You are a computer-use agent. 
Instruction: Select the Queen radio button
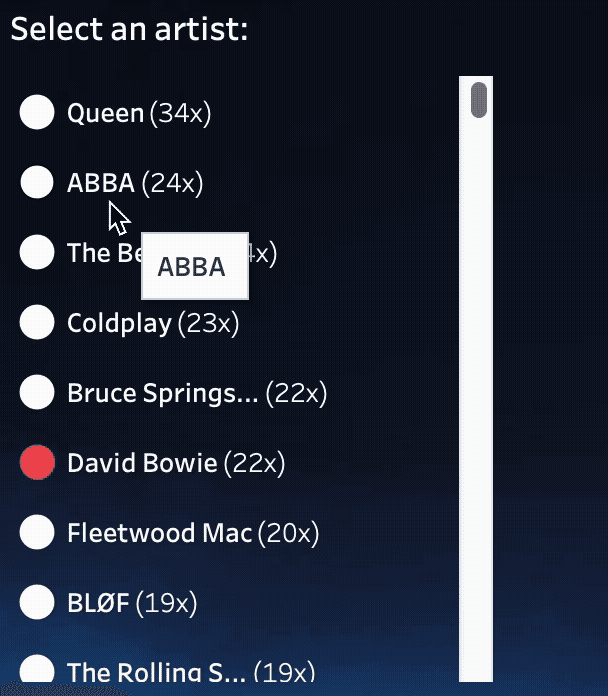click(x=37, y=113)
